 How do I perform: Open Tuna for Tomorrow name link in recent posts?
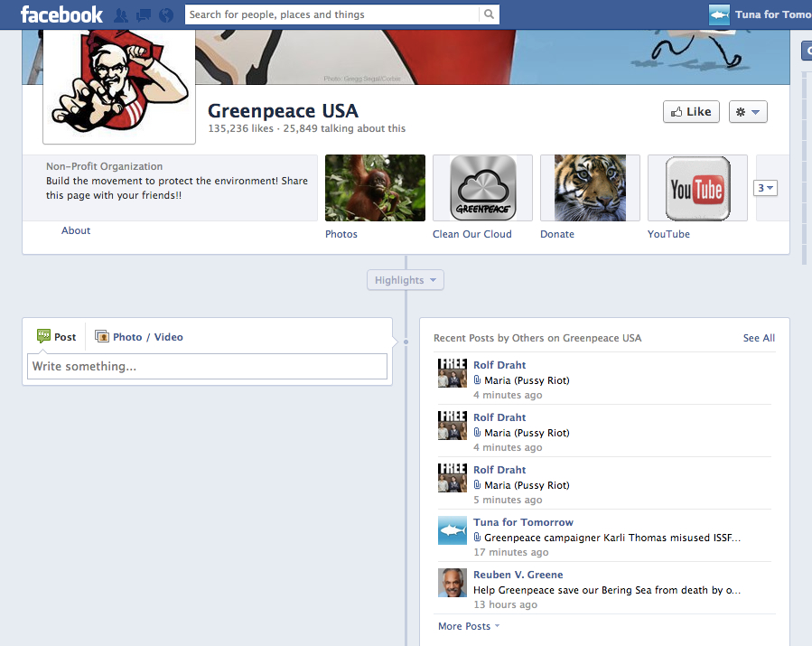point(523,522)
